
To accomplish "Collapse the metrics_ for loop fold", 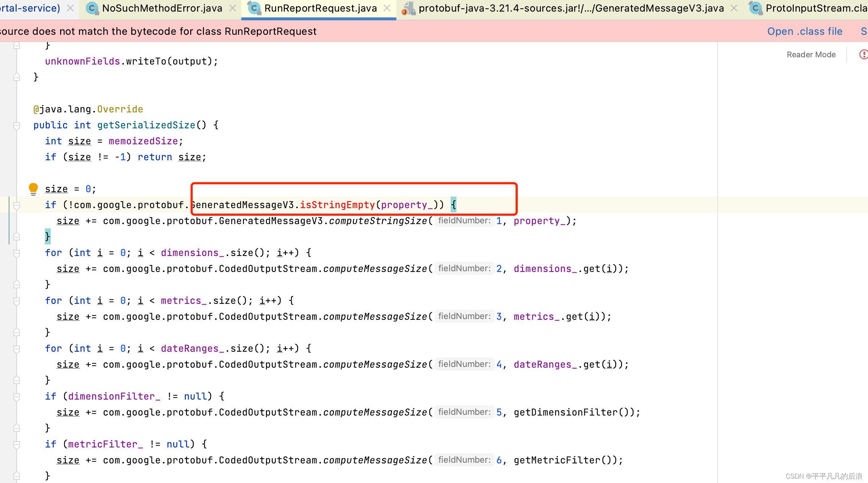I will pyautogui.click(x=16, y=301).
